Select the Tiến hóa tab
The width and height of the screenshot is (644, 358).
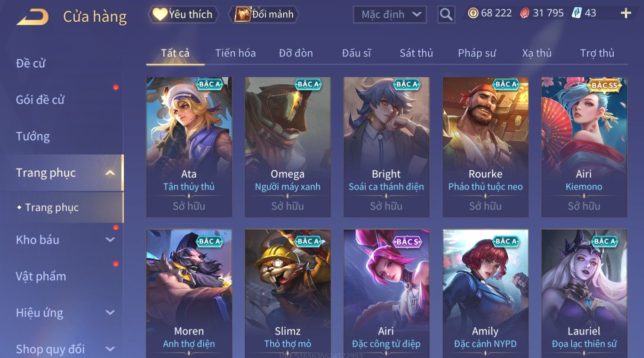pyautogui.click(x=235, y=53)
